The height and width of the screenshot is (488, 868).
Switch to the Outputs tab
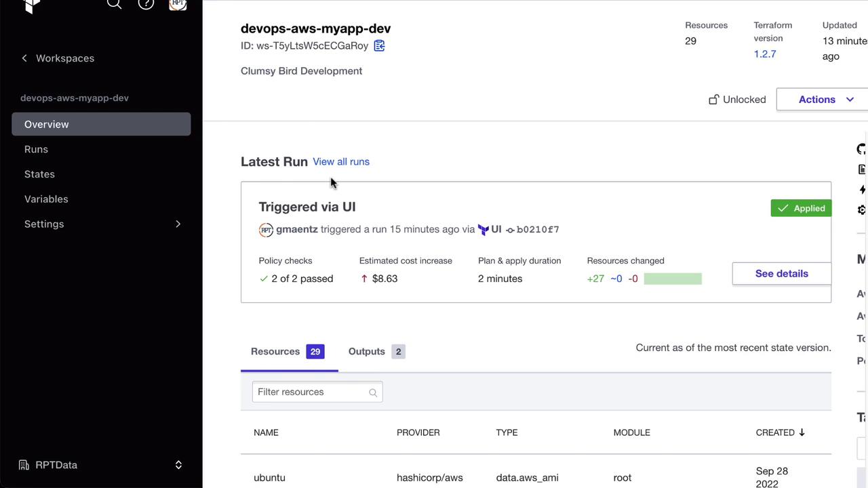[376, 352]
